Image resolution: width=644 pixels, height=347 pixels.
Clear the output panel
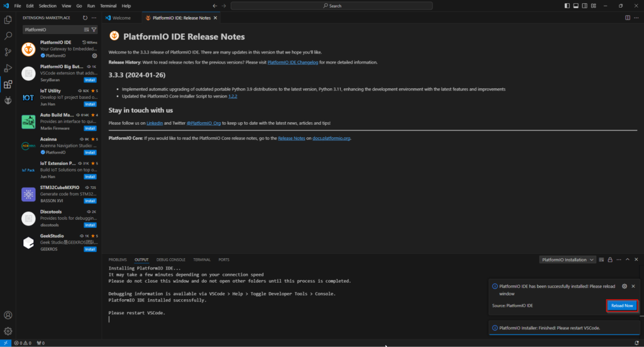coord(601,260)
